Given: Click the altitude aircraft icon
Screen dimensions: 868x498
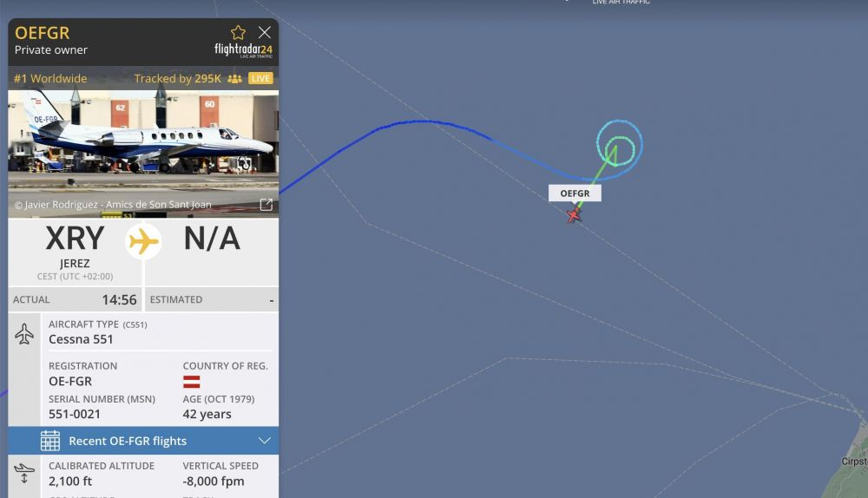Looking at the screenshot, I should (x=24, y=474).
